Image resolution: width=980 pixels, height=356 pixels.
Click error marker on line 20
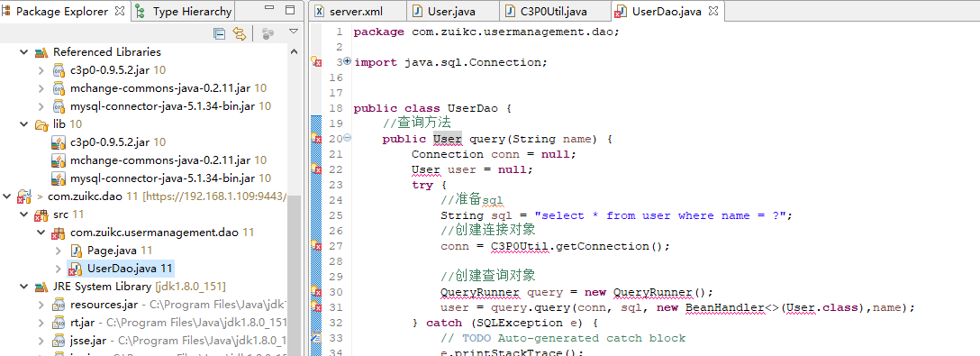tap(316, 139)
